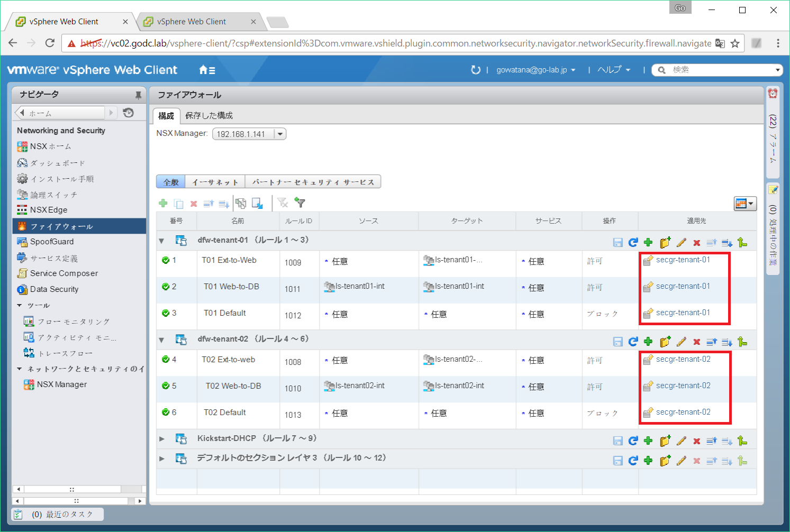Click the browser reload button
The image size is (790, 532).
[x=50, y=43]
